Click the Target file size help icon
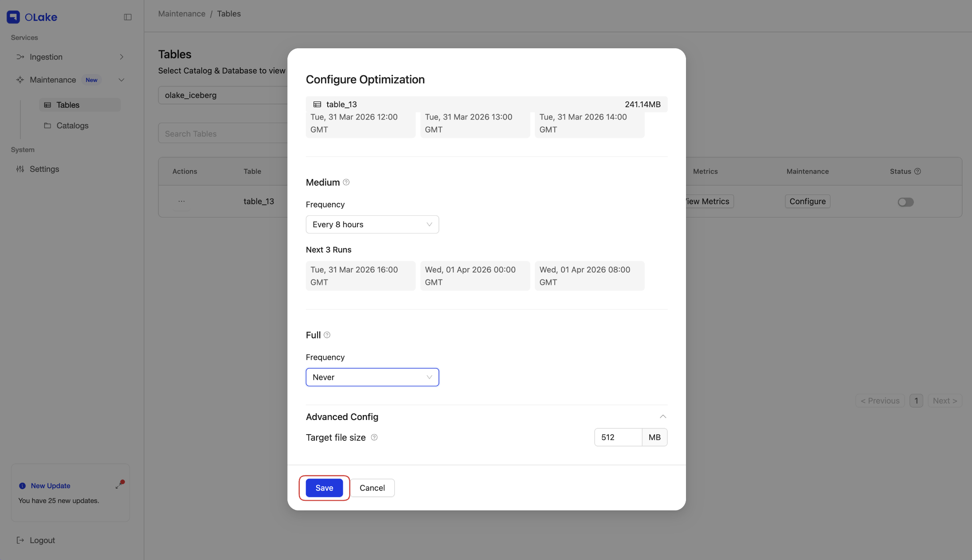 coord(374,437)
